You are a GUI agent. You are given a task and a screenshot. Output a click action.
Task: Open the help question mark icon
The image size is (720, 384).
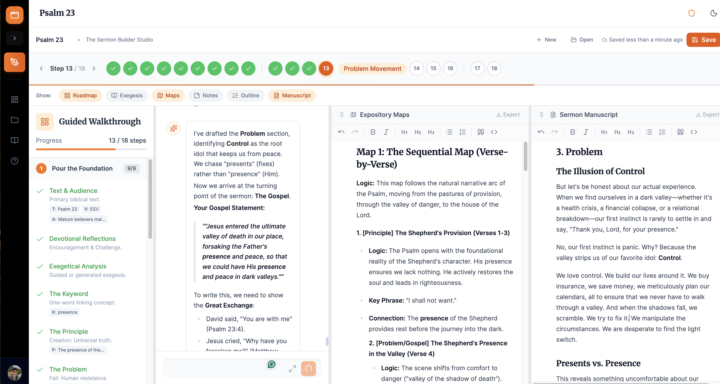tap(14, 161)
